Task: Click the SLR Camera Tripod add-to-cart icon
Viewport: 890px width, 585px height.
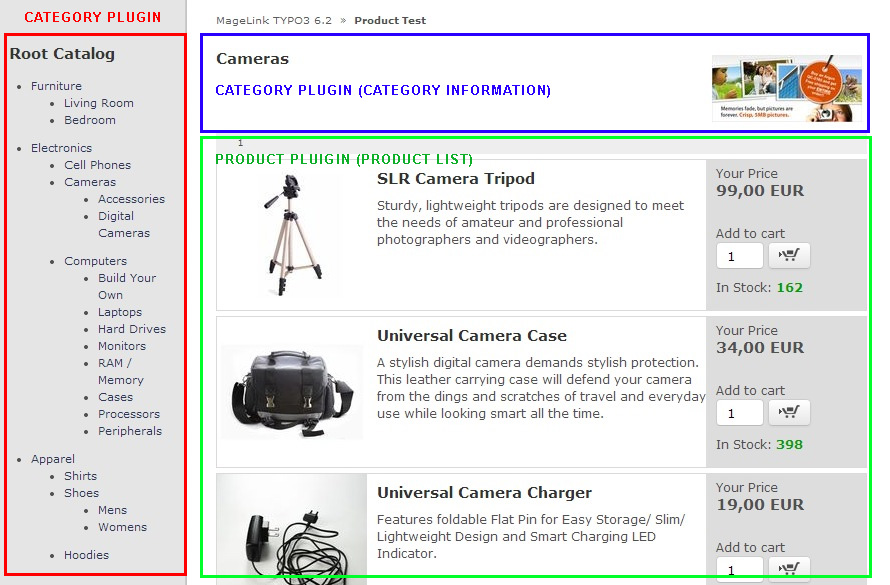Action: pos(789,256)
